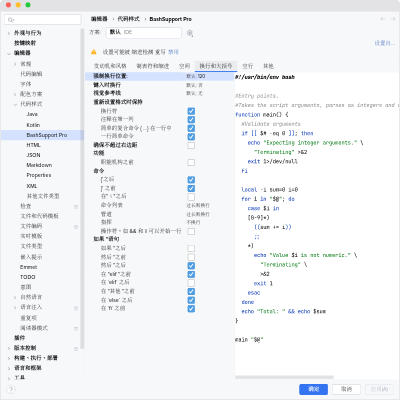Enable the 如果 之后 checkbox
The width and height of the screenshot is (400, 400).
pos(191,248)
